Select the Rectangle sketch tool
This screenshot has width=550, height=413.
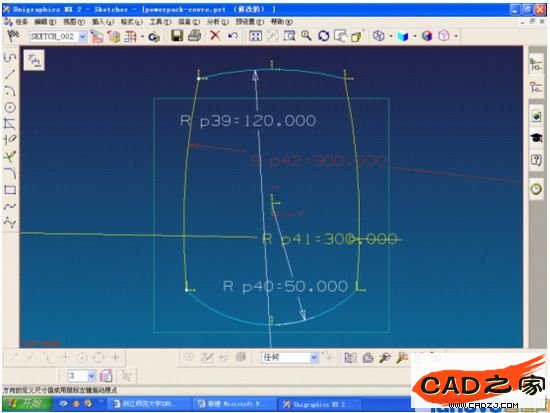click(10, 190)
